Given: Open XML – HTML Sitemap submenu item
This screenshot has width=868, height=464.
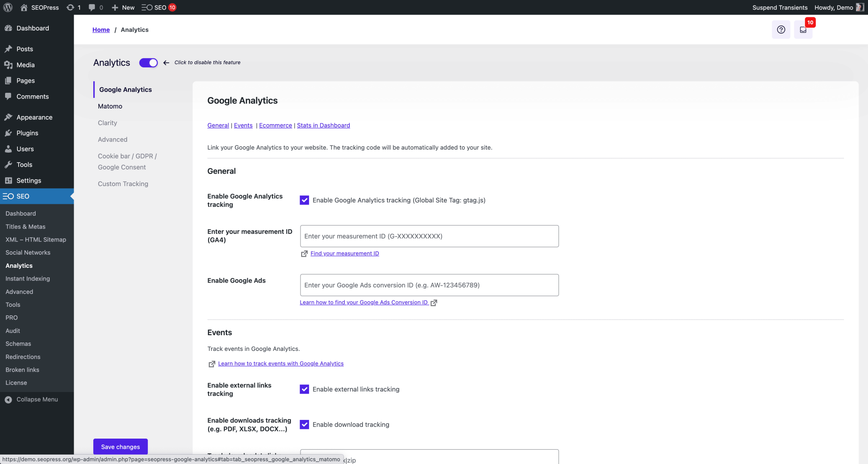Looking at the screenshot, I should 36,239.
